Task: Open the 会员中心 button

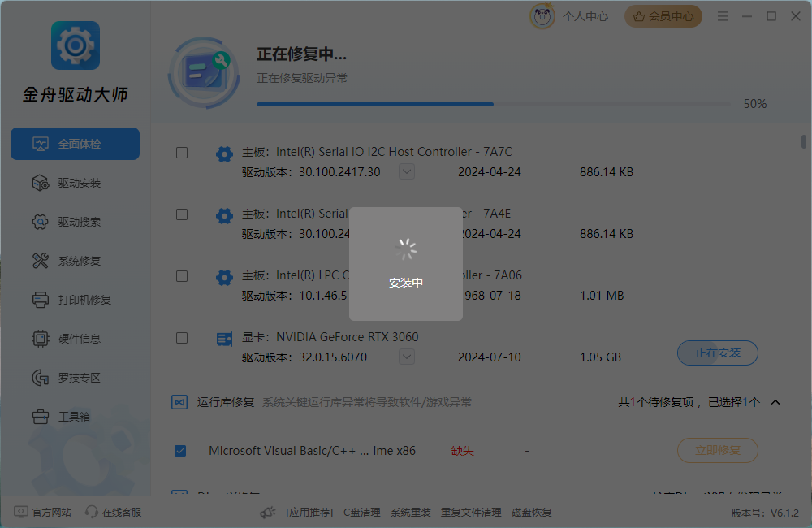Action: coord(663,16)
